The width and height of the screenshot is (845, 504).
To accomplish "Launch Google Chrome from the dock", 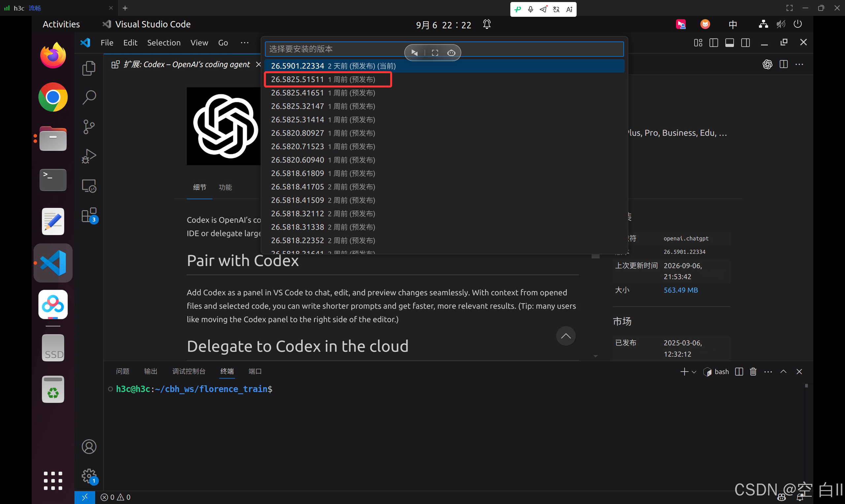I will pyautogui.click(x=53, y=97).
